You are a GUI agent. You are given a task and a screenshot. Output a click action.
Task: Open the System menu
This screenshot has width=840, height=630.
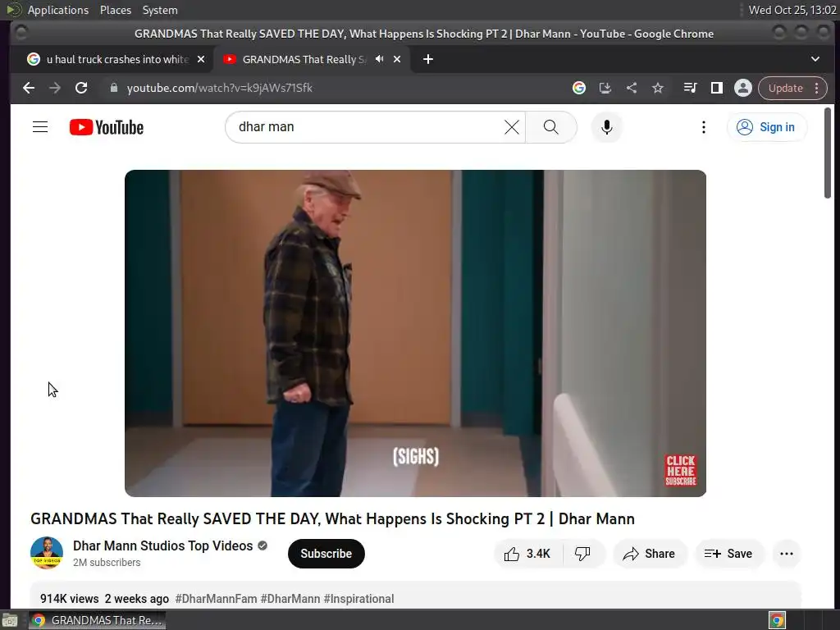tap(160, 10)
